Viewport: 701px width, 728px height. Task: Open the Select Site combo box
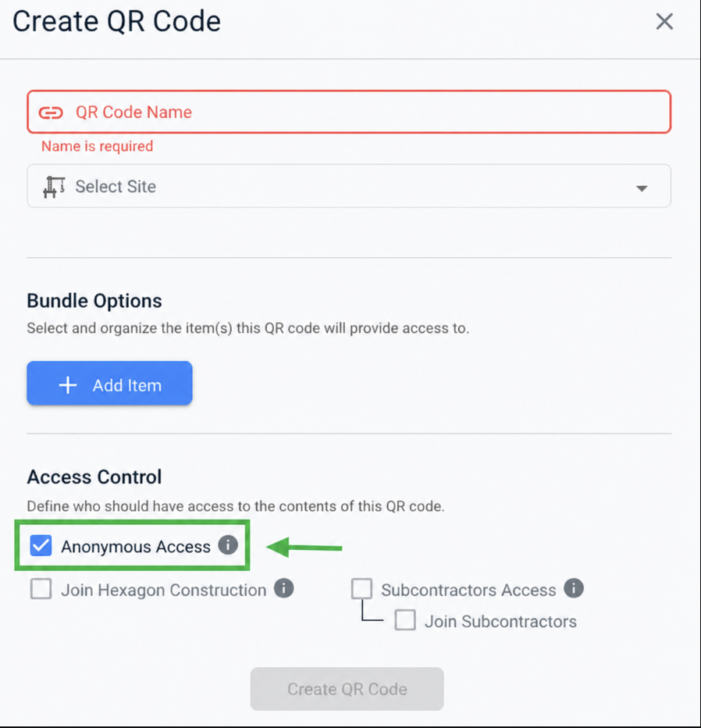[x=349, y=186]
